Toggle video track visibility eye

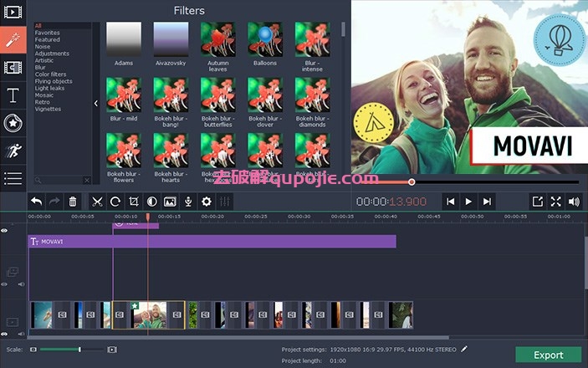pyautogui.click(x=4, y=334)
